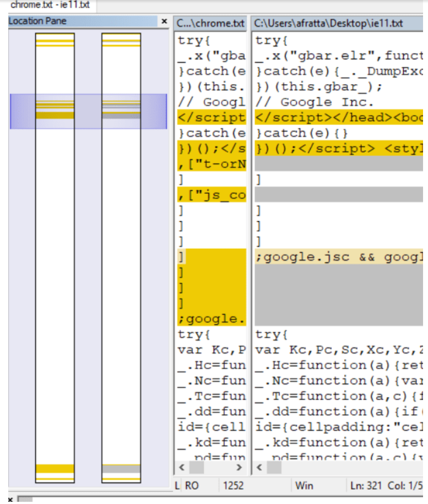Select the chrome.txt - ie11.txt tab

(x=50, y=5)
